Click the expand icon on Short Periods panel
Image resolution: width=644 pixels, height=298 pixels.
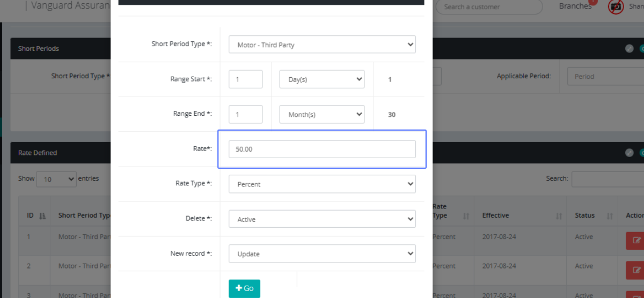630,48
